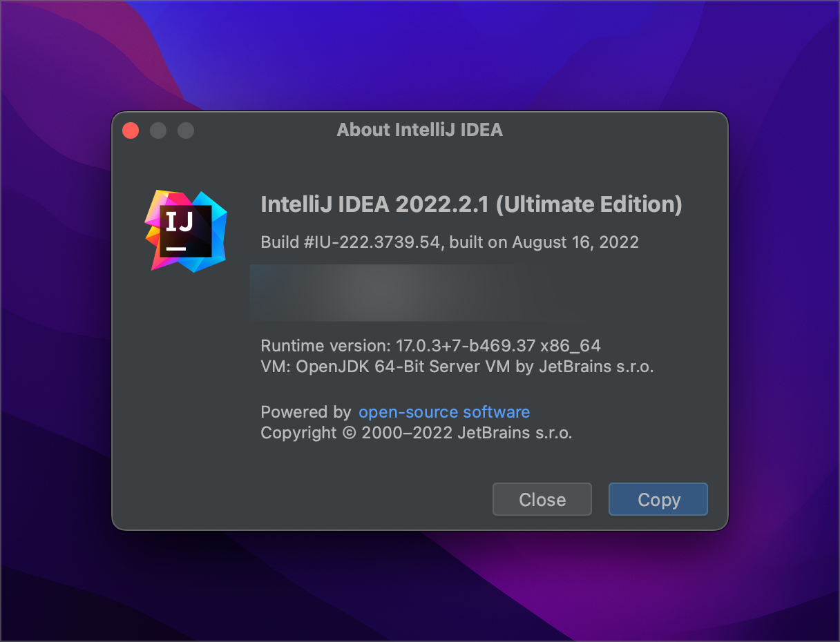Open the open-source software link
The image size is (840, 642).
click(x=444, y=412)
